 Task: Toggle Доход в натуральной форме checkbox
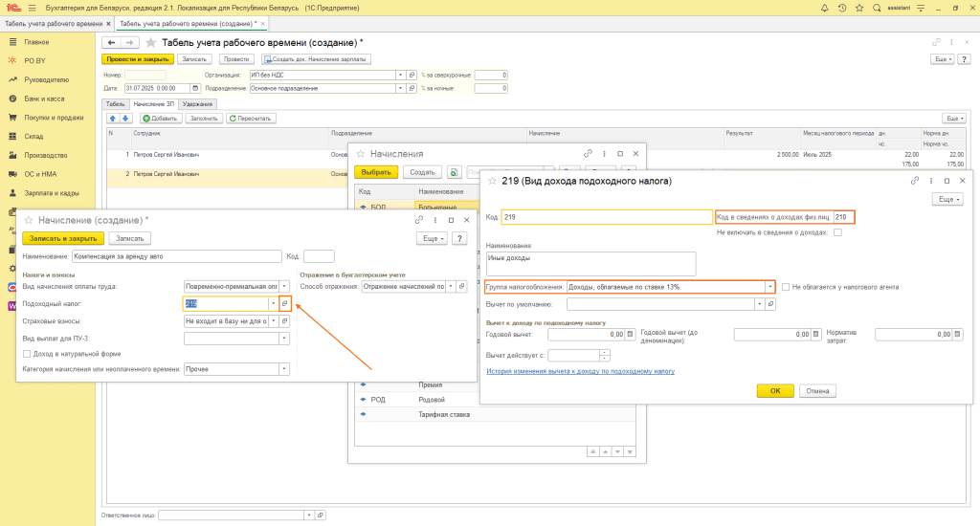coord(27,354)
